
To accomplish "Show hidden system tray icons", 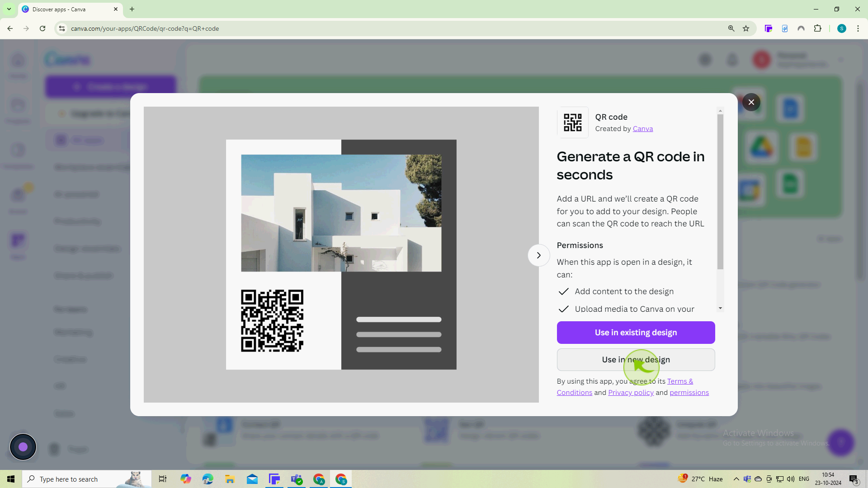I will click(x=736, y=479).
